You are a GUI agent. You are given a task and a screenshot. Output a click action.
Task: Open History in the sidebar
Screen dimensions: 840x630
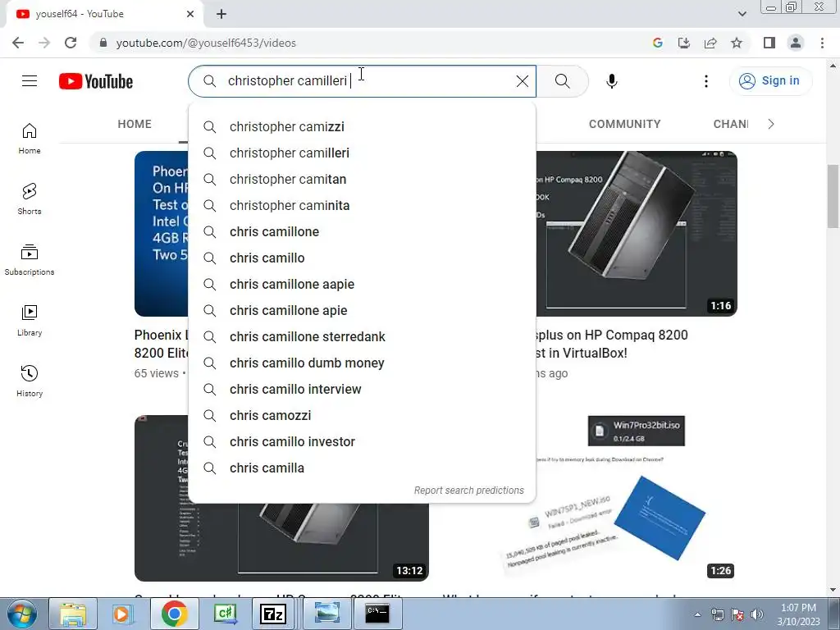(30, 381)
